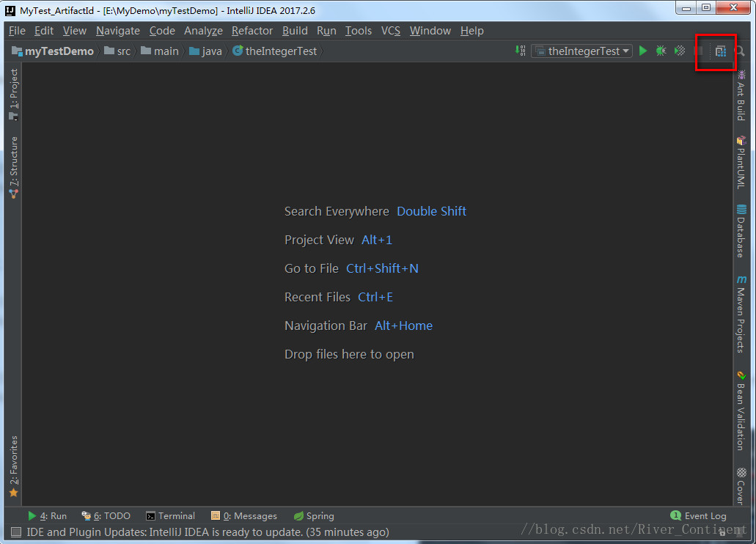This screenshot has width=756, height=544.
Task: Open the 4: Run tool window
Action: click(47, 516)
